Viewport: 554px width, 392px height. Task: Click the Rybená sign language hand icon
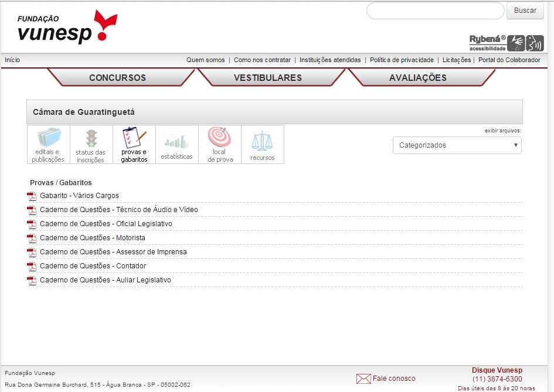point(516,43)
